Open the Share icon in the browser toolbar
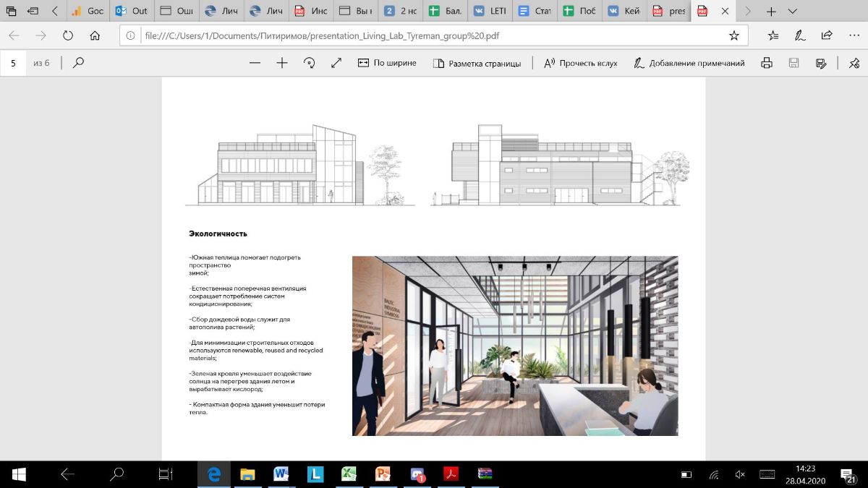Screen dimensions: 868x488 pyautogui.click(x=827, y=35)
